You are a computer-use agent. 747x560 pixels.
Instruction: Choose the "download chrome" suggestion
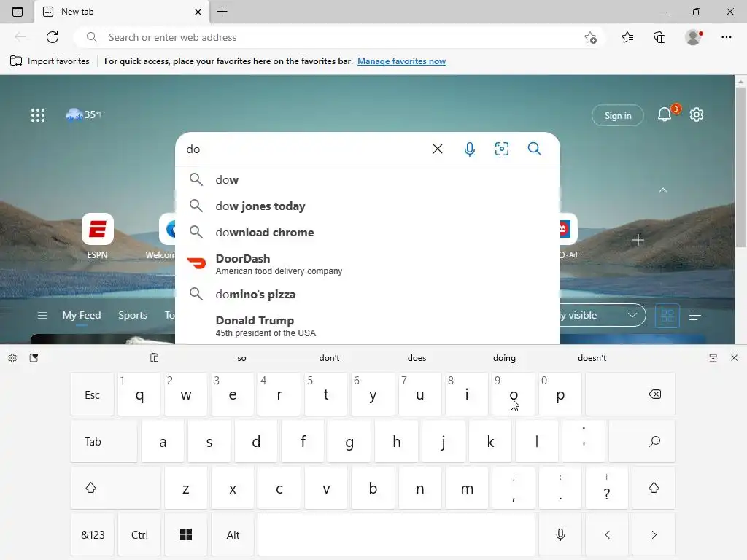(x=368, y=232)
